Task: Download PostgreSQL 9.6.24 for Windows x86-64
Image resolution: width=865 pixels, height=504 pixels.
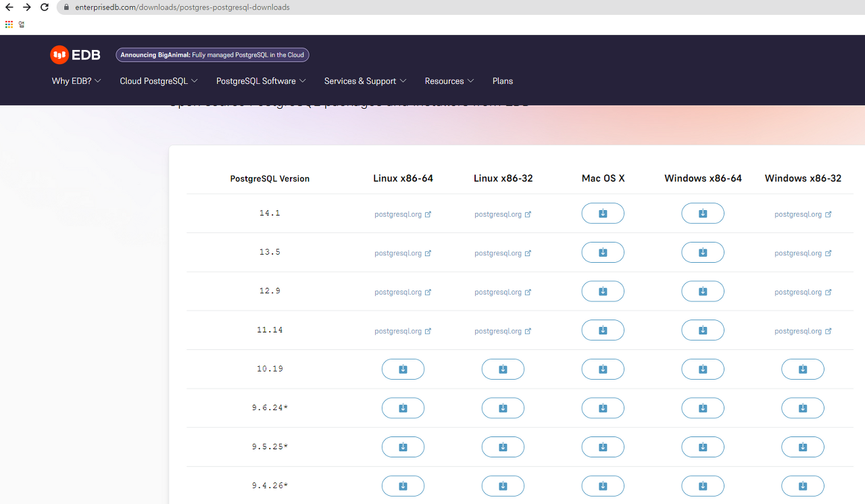Action: [703, 408]
